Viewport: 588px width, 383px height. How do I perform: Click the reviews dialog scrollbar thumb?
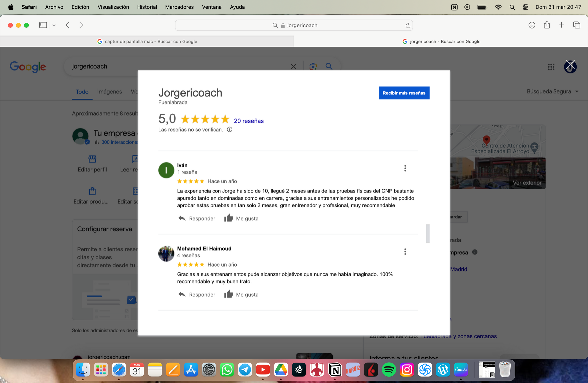pyautogui.click(x=428, y=233)
